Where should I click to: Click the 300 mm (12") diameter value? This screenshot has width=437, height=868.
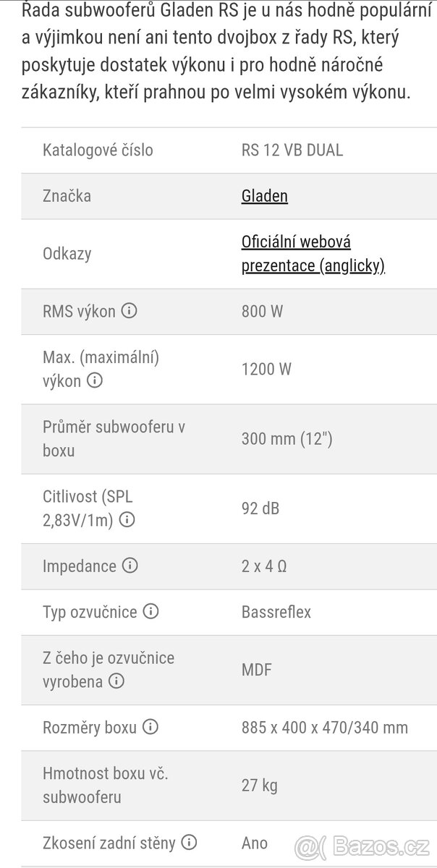point(287,438)
